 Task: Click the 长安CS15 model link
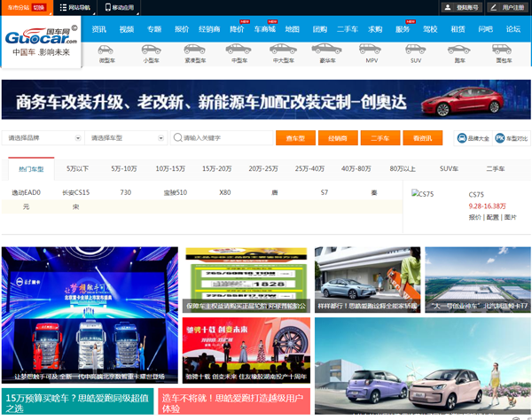point(76,192)
